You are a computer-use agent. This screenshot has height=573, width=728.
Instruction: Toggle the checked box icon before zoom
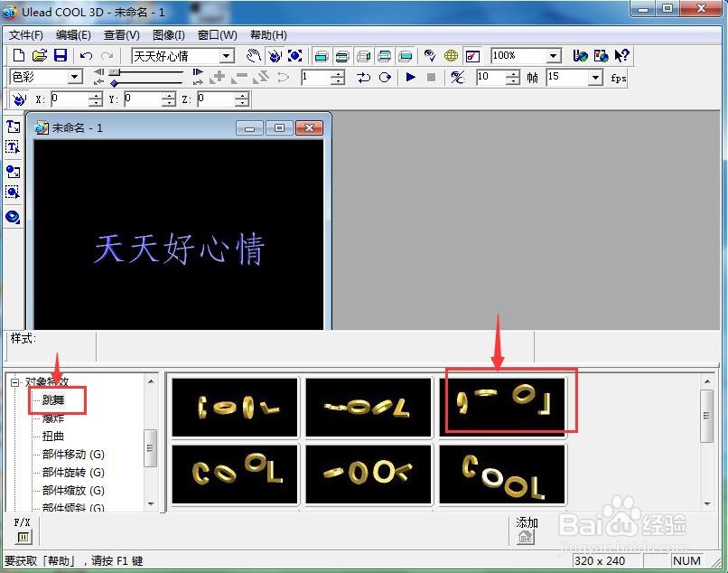coord(472,56)
